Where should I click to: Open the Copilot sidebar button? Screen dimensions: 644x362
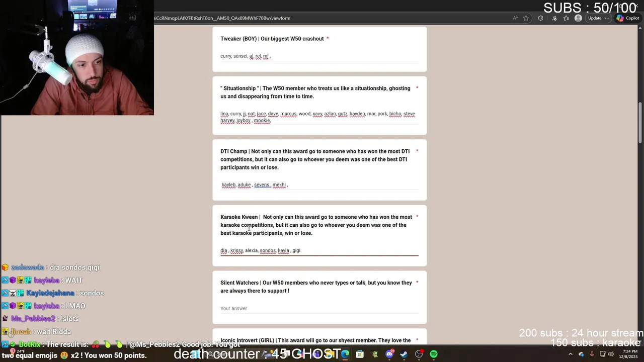click(x=628, y=18)
